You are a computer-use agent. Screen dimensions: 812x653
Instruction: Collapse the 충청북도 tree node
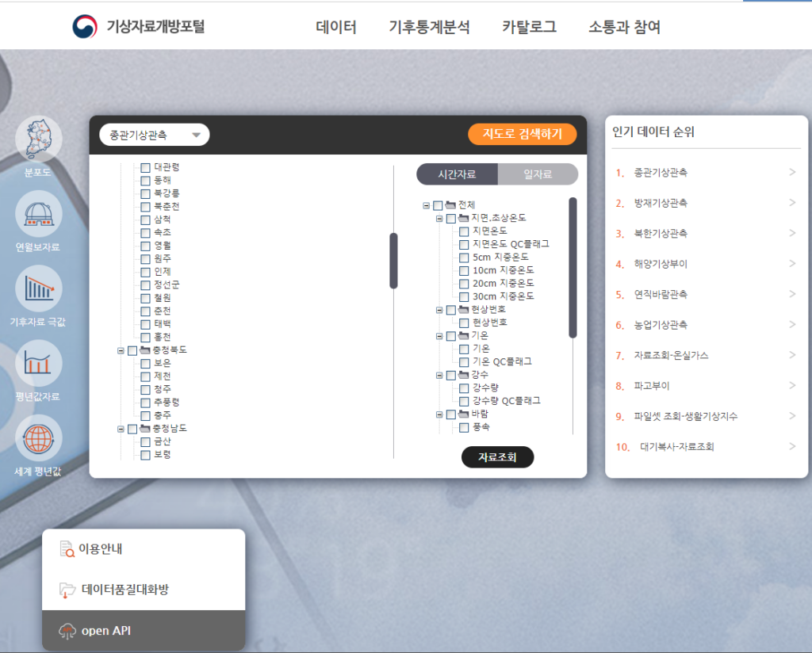121,351
